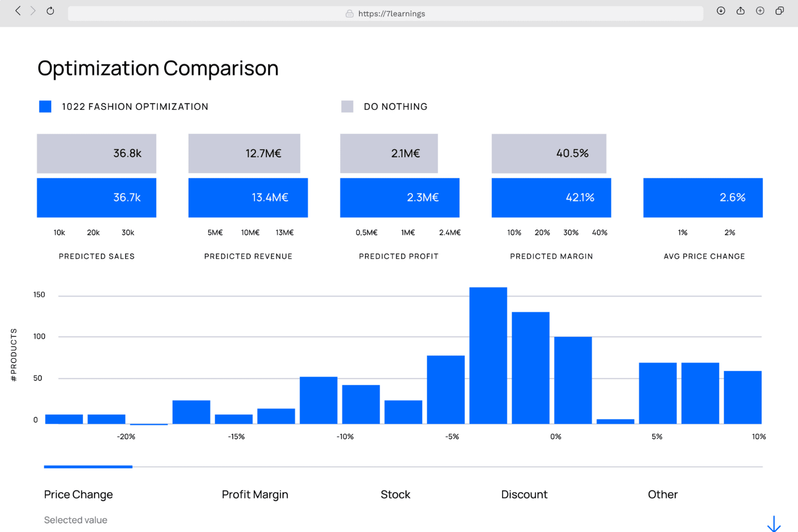Image resolution: width=798 pixels, height=532 pixels.
Task: Click the back navigation arrow
Action: pyautogui.click(x=18, y=11)
